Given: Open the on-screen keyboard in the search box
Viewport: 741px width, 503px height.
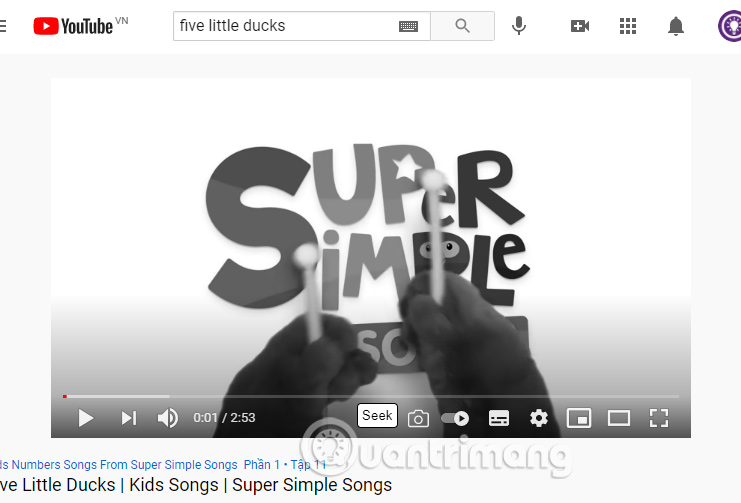Looking at the screenshot, I should click(408, 26).
